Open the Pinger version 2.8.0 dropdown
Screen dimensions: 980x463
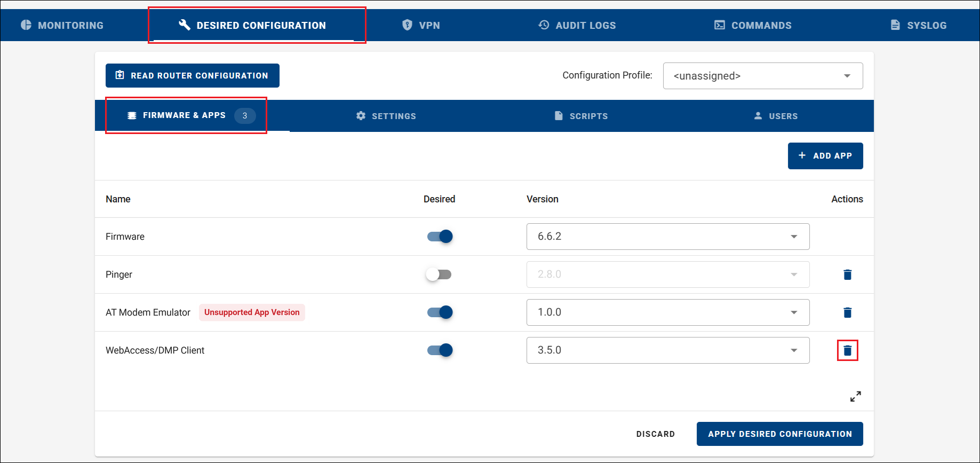tap(668, 274)
